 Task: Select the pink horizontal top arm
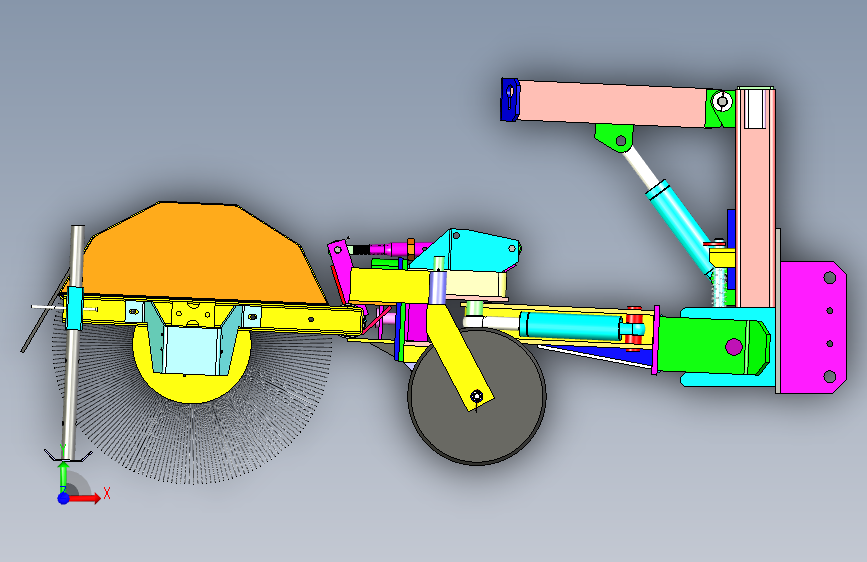(611, 103)
